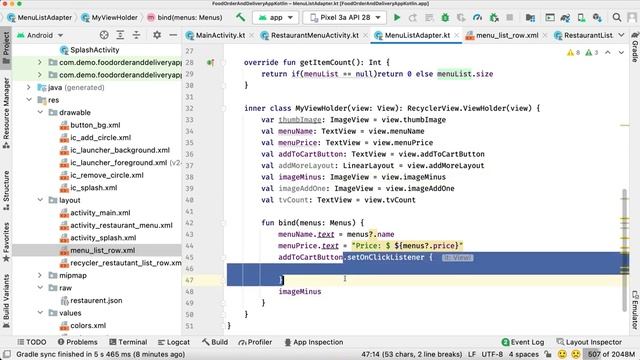This screenshot has width=640, height=360.
Task: Open App Inspection tool window
Action: [314, 342]
